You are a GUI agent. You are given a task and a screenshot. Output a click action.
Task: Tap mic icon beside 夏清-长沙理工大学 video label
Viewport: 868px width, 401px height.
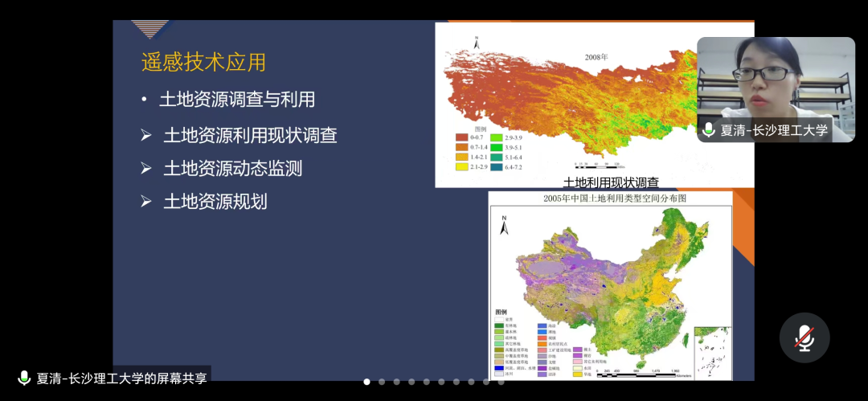click(708, 129)
